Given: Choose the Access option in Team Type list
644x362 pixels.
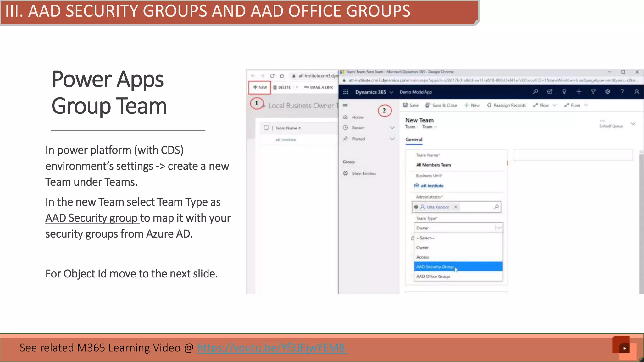Looking at the screenshot, I should click(x=458, y=257).
